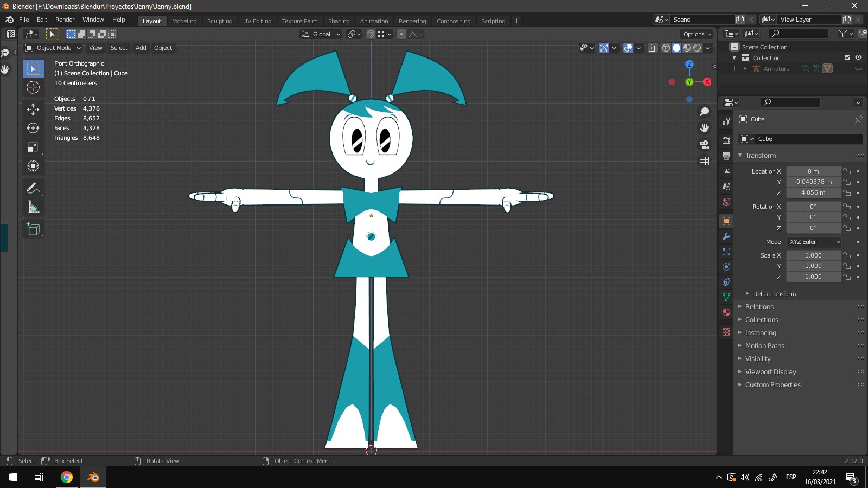Expand the Viewport Display panel
The height and width of the screenshot is (488, 868).
tap(740, 372)
